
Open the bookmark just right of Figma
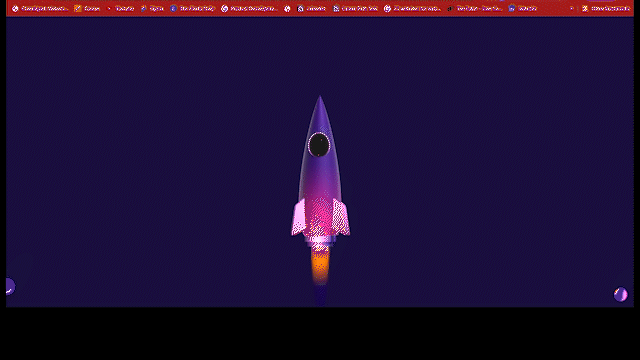193,9
